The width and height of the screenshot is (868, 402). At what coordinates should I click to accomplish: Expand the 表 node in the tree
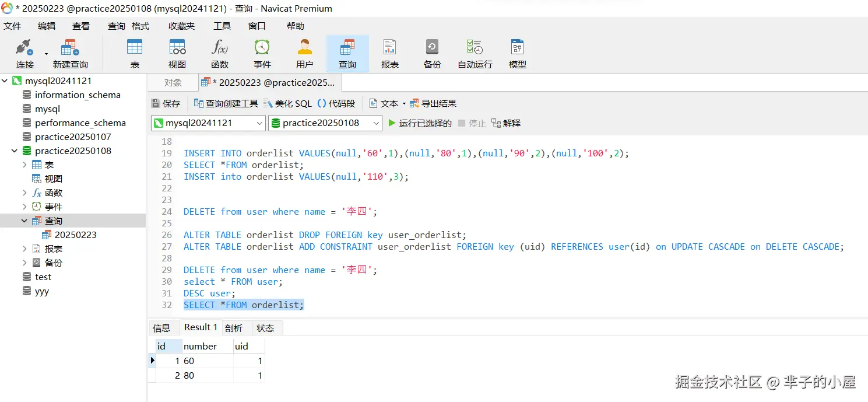(x=24, y=165)
